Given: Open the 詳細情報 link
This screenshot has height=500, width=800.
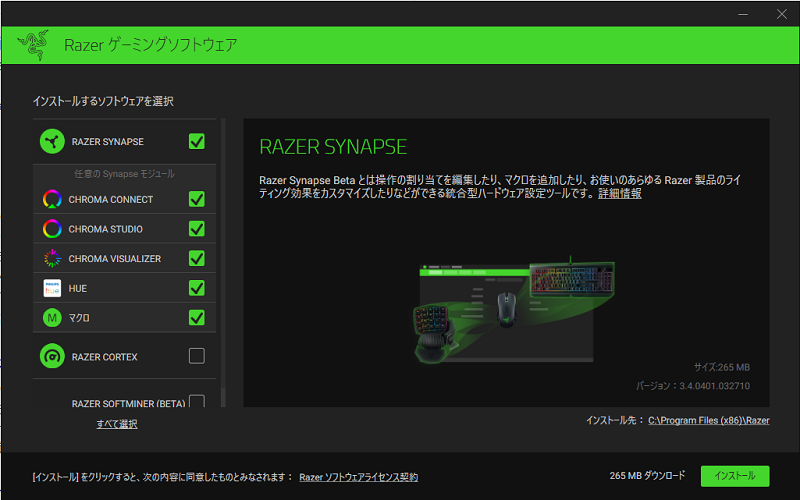Looking at the screenshot, I should (619, 193).
